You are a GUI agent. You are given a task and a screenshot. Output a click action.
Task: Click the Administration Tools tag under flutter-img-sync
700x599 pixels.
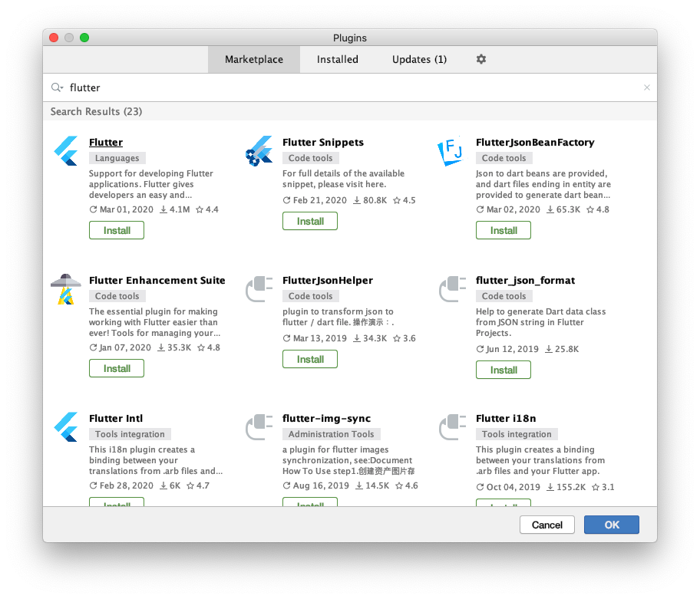point(332,434)
